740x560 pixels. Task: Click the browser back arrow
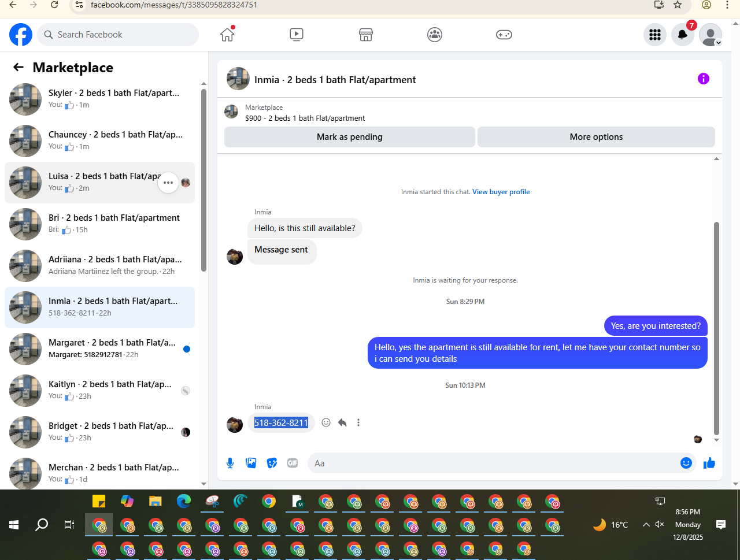[x=13, y=5]
